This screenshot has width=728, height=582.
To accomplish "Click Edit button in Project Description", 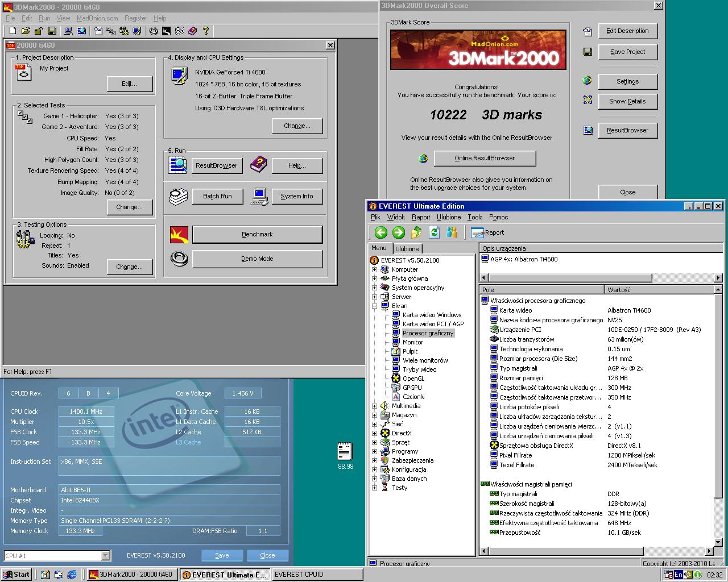I will tap(130, 84).
